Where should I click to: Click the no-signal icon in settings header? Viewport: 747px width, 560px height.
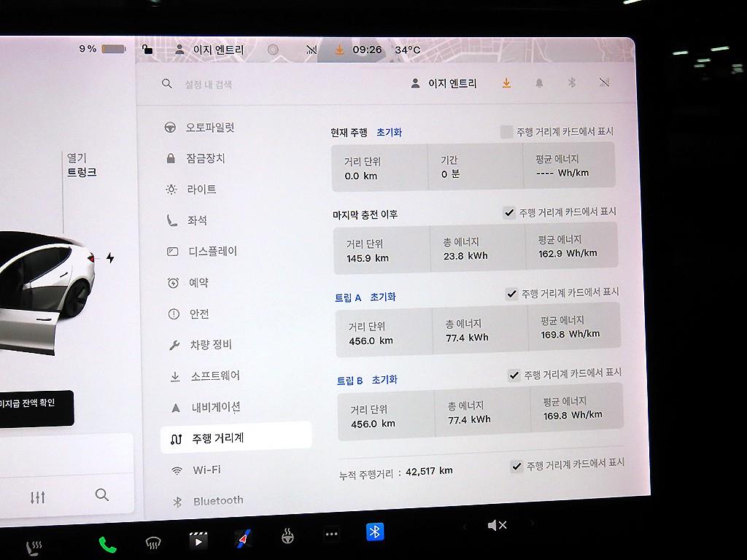click(604, 83)
